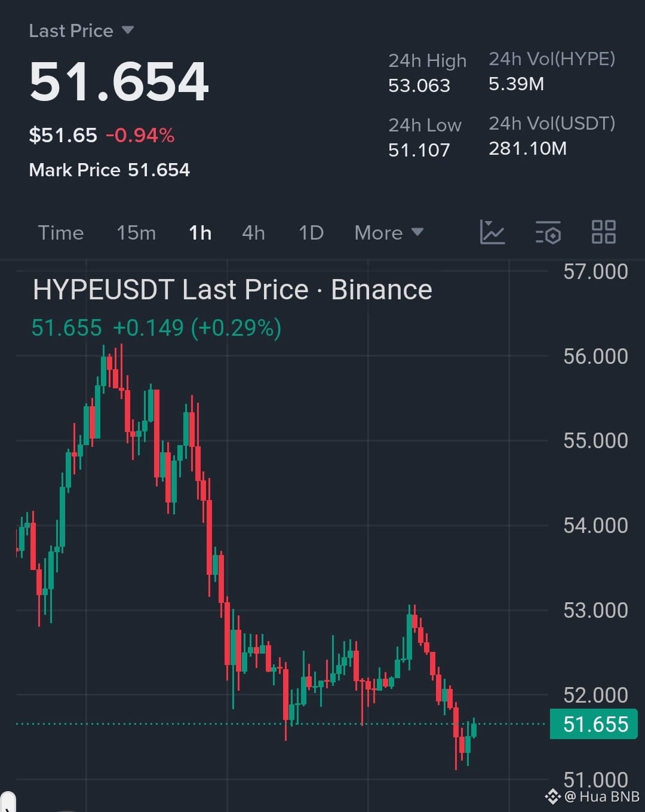
Task: Click the Last Price label text
Action: point(71,30)
